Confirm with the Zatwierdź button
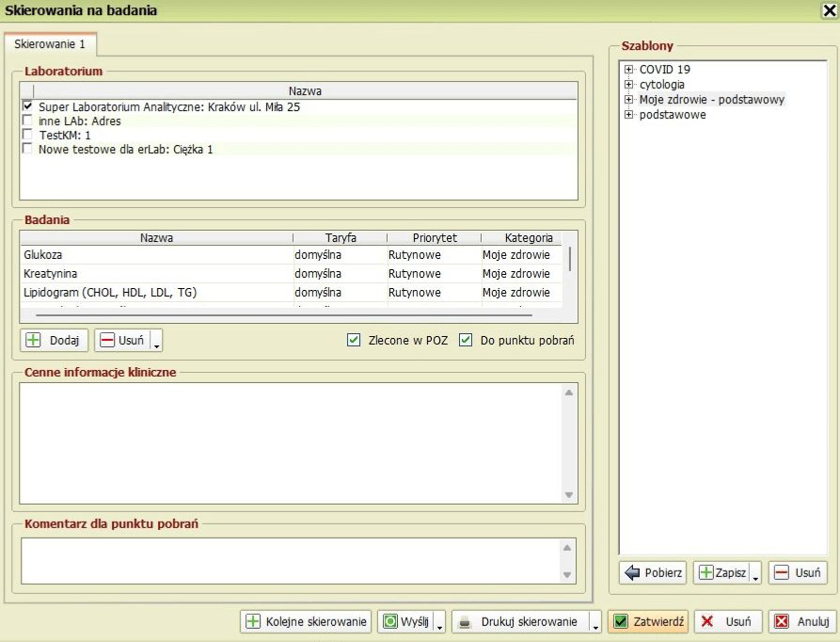 647,621
